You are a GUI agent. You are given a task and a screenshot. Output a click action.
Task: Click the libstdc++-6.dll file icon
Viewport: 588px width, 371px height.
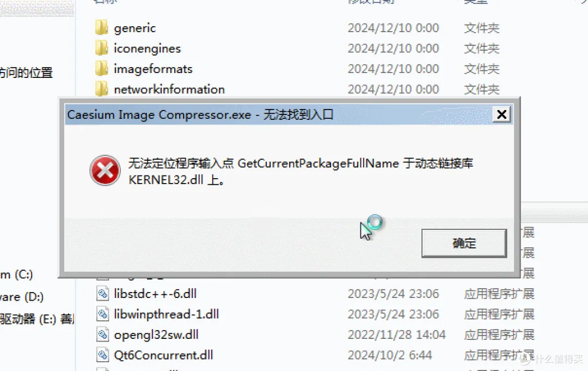coord(102,293)
